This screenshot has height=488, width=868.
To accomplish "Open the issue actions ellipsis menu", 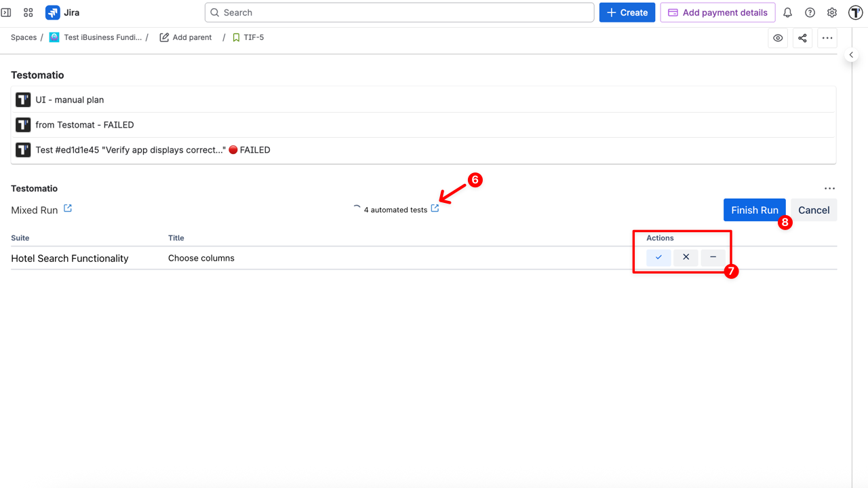I will pos(827,38).
